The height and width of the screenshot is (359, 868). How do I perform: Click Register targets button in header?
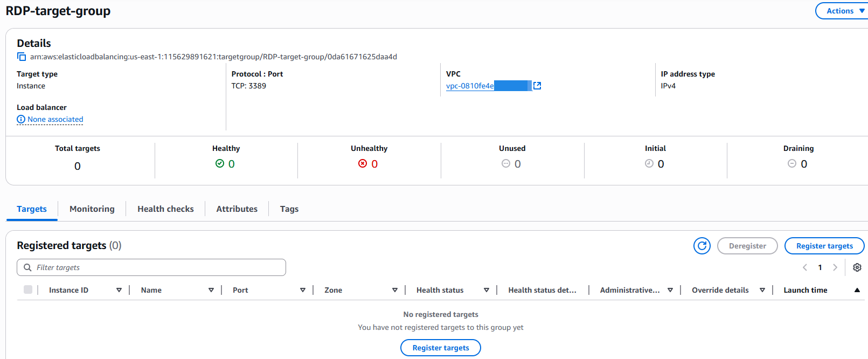(x=824, y=246)
